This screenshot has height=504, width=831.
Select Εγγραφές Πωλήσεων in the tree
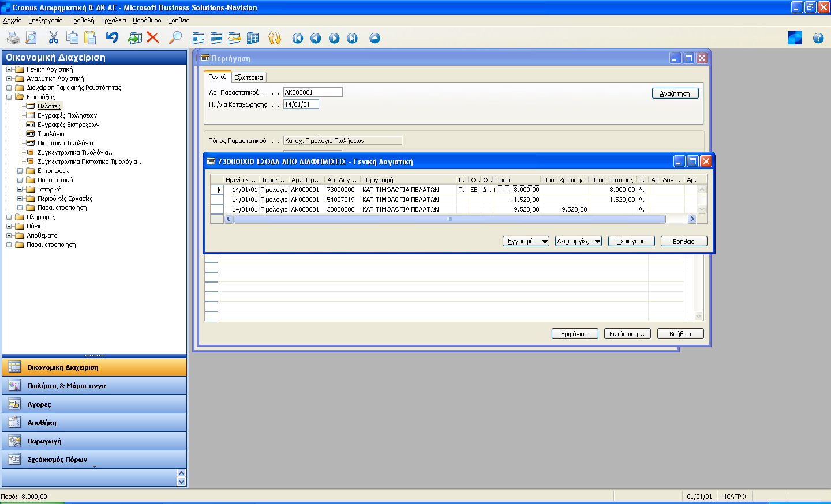click(x=68, y=115)
